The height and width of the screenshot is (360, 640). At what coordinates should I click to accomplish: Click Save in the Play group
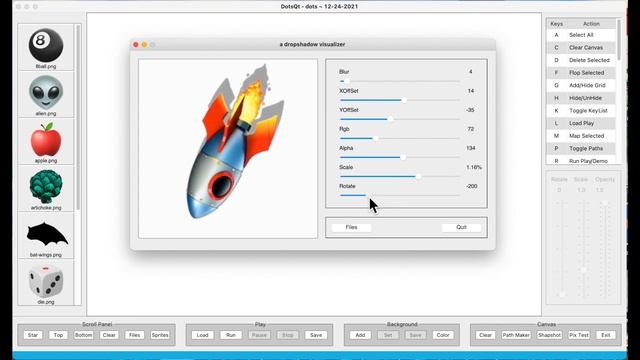(x=316, y=335)
